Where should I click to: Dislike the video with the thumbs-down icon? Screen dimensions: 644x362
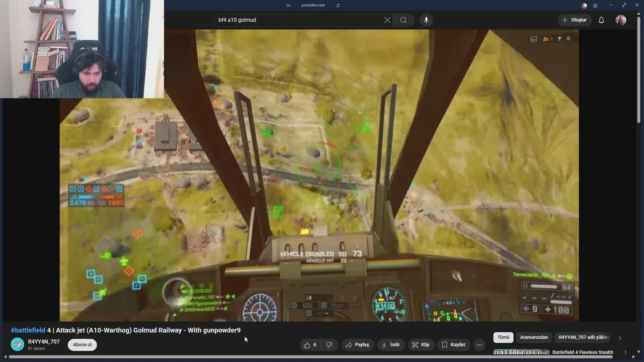coord(329,344)
